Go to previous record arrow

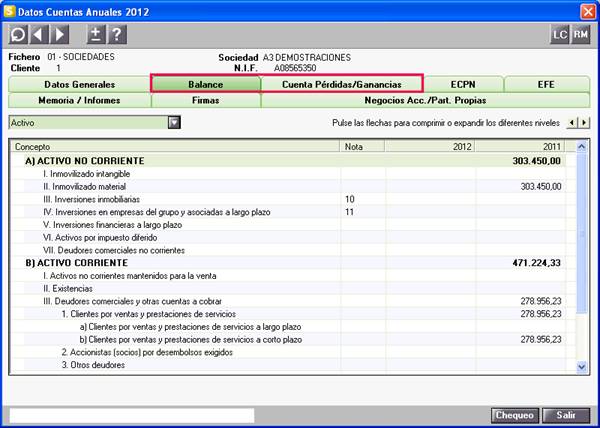(39, 35)
